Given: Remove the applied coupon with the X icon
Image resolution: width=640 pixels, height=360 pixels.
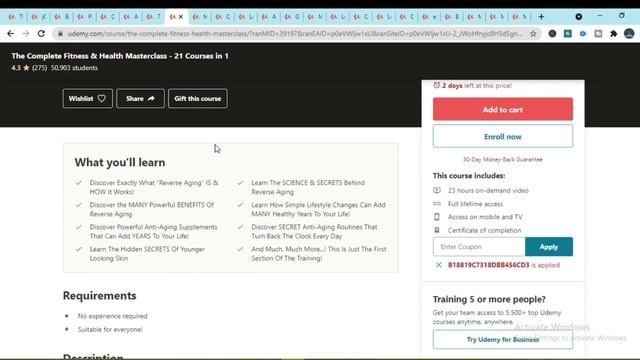Looking at the screenshot, I should click(x=438, y=265).
